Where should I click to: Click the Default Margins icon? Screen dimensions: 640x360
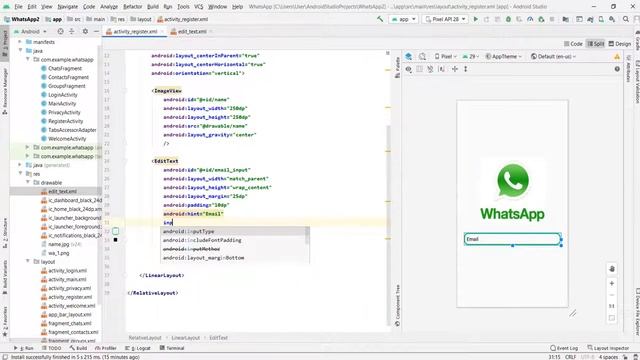[442, 69]
